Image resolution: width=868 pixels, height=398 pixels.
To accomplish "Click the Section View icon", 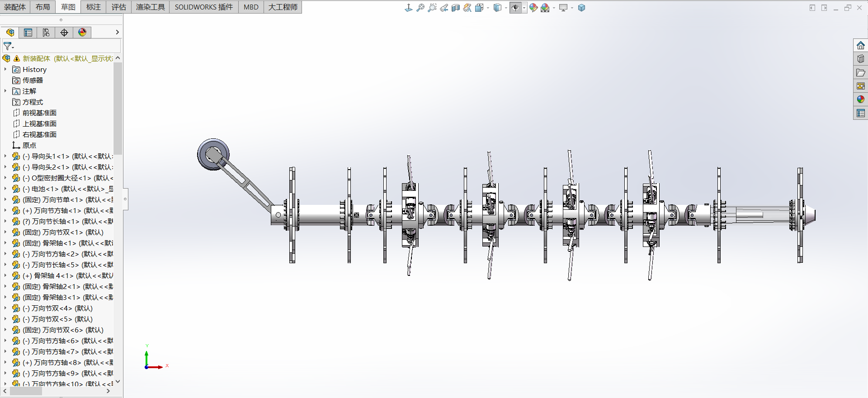I will click(456, 8).
